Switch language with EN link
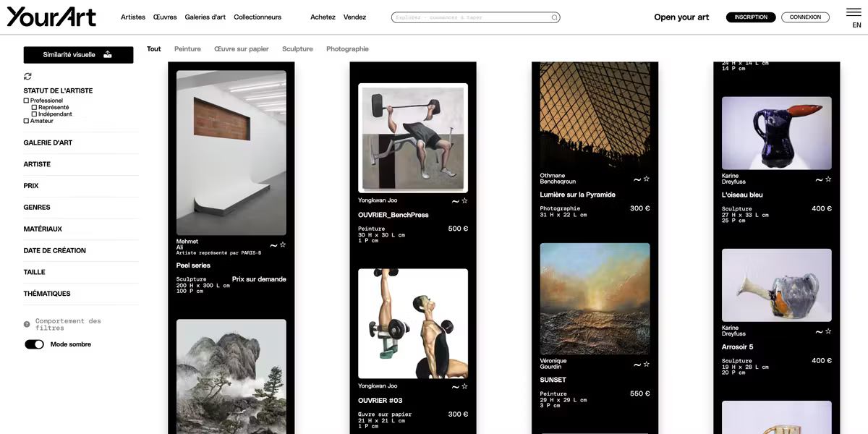Image resolution: width=868 pixels, height=434 pixels. 856,25
